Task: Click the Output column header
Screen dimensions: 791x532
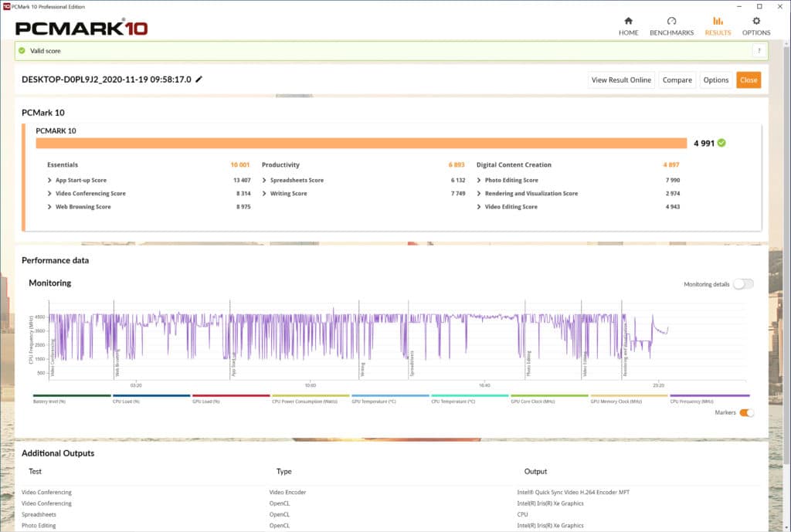Action: click(535, 472)
